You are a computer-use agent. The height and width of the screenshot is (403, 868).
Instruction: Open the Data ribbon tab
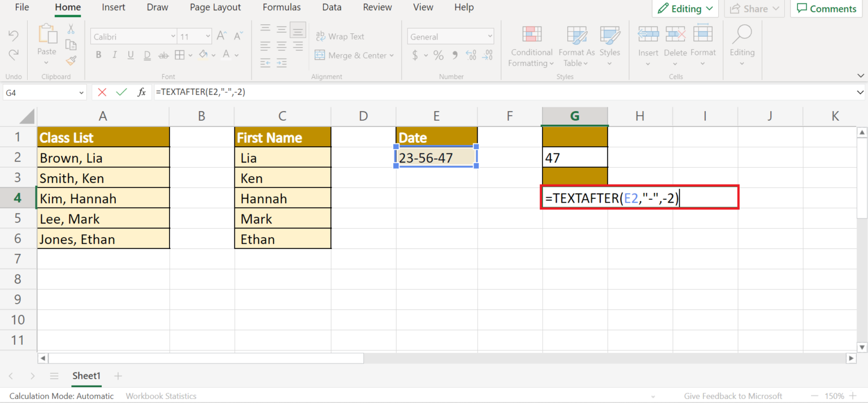332,7
